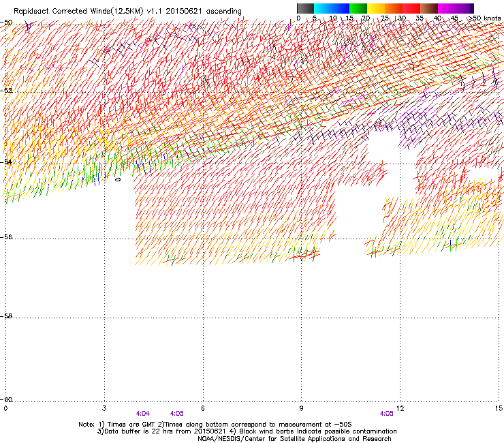Click the note line "3)Data buffer is 22 hrs"
The width and height of the screenshot is (504, 443).
click(x=247, y=431)
